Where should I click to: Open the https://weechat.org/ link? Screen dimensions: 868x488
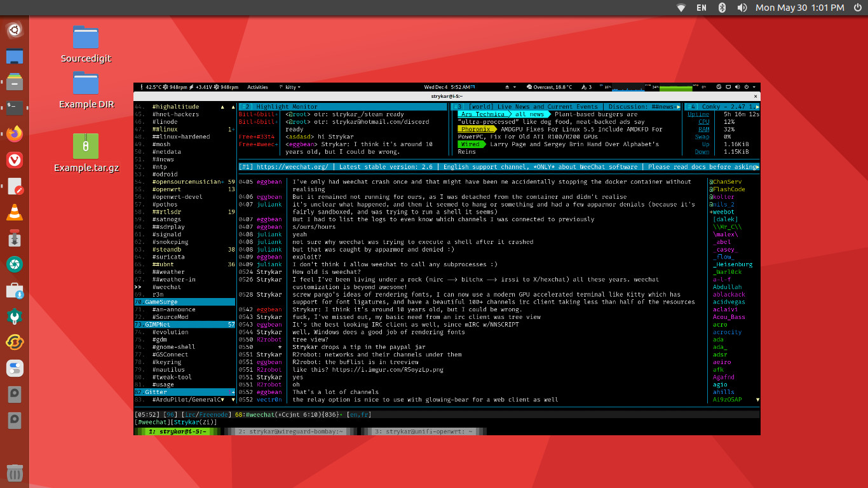293,167
